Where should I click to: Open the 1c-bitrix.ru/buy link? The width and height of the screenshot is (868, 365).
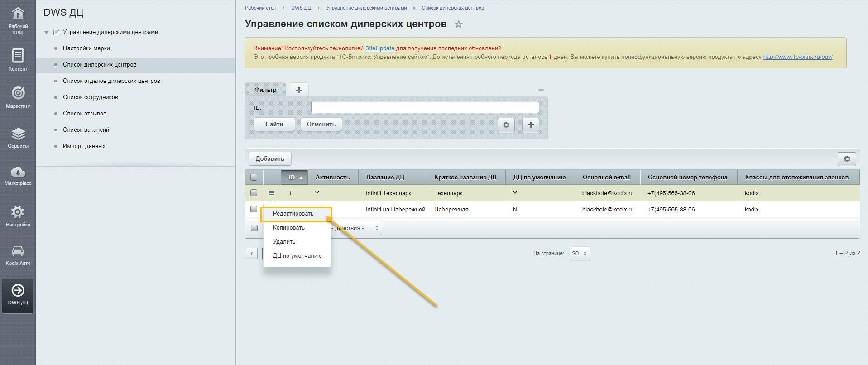tap(798, 57)
